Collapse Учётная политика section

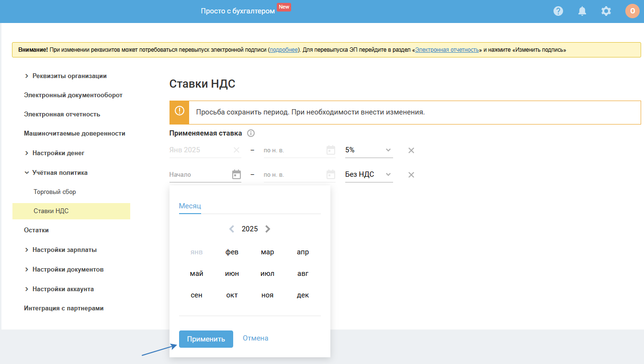pos(27,173)
